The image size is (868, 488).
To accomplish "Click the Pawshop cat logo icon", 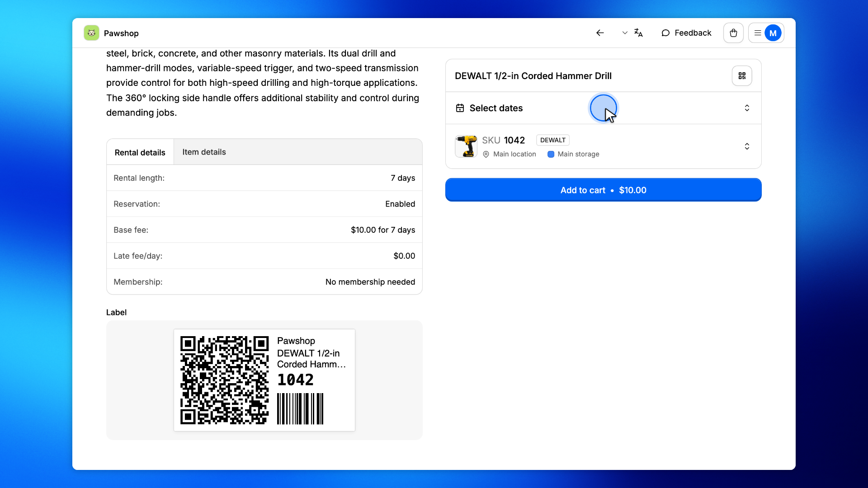I will pyautogui.click(x=91, y=33).
